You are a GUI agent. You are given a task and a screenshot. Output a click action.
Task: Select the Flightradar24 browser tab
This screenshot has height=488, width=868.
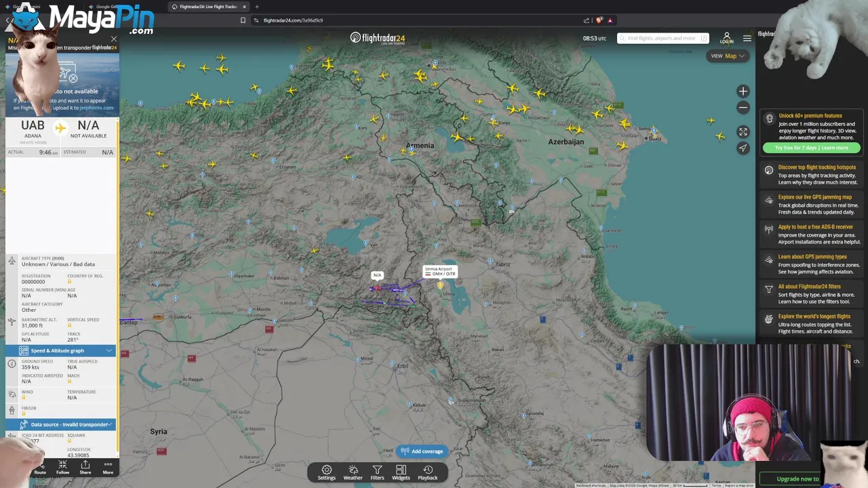point(209,7)
